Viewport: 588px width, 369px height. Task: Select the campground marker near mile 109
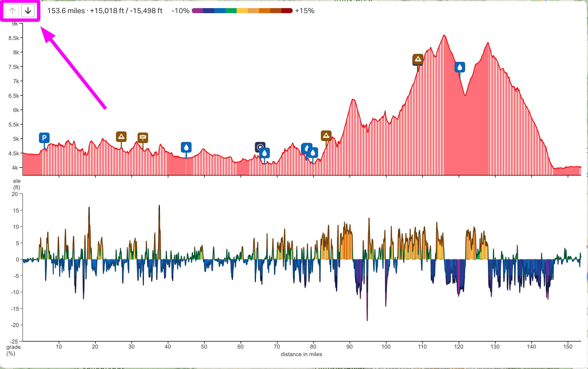click(x=418, y=59)
